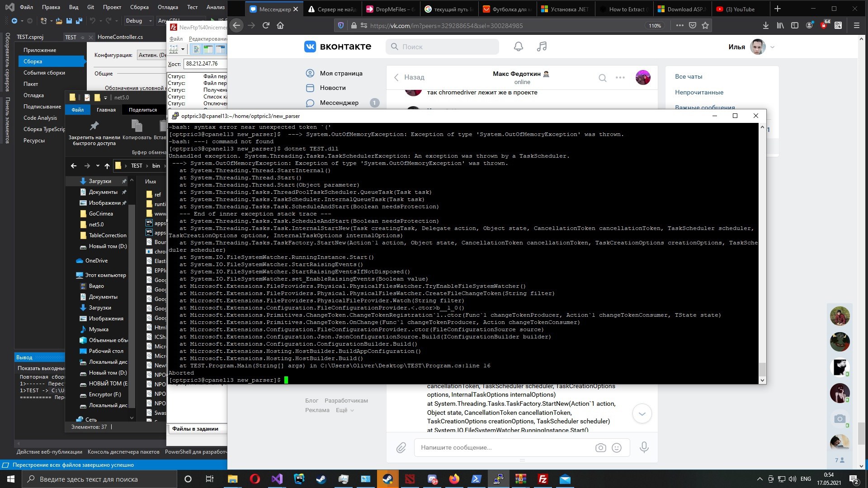
Task: Click Visual Studio Open File icon
Action: [x=60, y=21]
